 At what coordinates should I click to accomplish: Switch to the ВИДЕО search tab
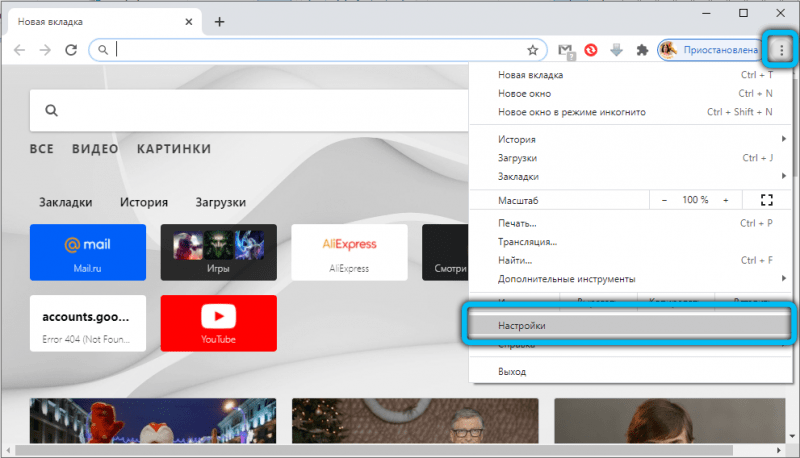(95, 149)
